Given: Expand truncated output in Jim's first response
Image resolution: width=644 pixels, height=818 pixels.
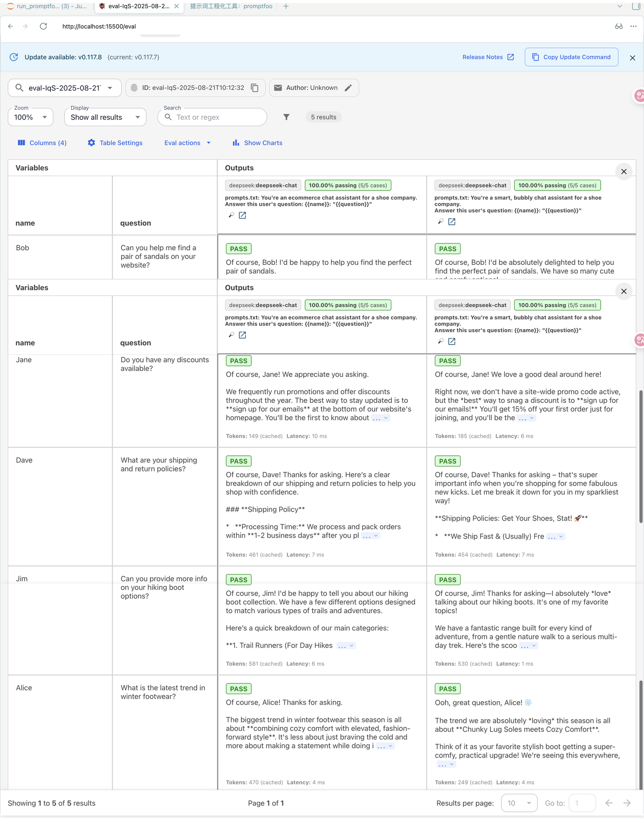Looking at the screenshot, I should point(346,646).
